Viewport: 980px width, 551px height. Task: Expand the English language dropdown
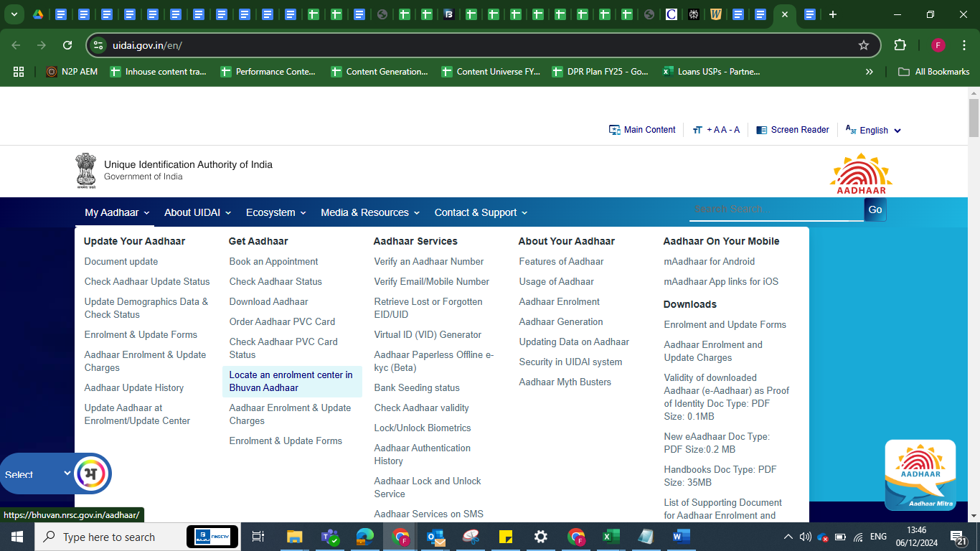coord(873,131)
